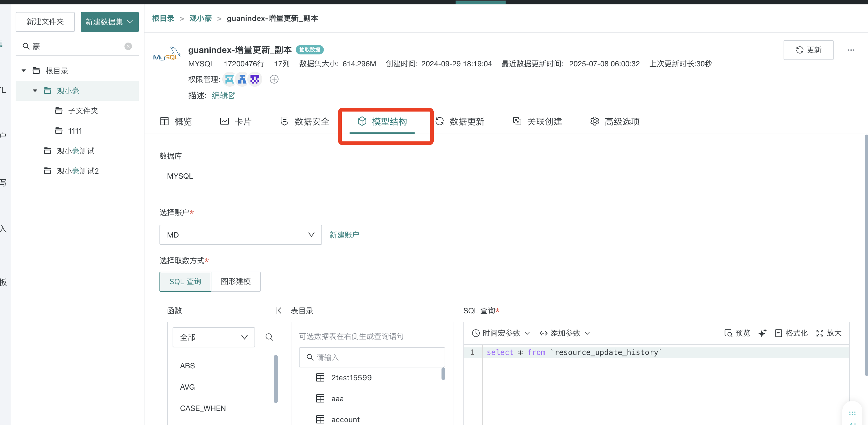Collapse the 观小豪 folder node
868x425 pixels.
coord(35,90)
